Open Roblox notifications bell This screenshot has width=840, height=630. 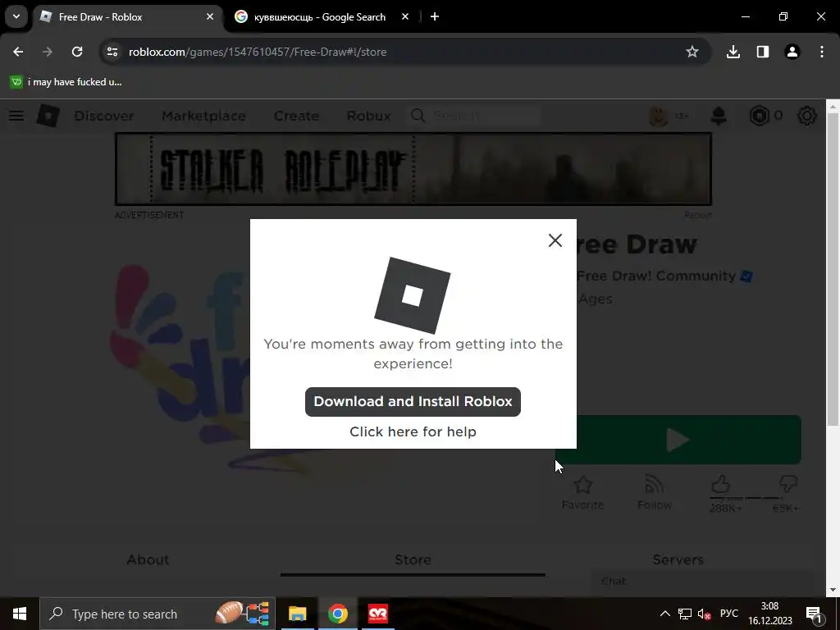click(x=719, y=116)
